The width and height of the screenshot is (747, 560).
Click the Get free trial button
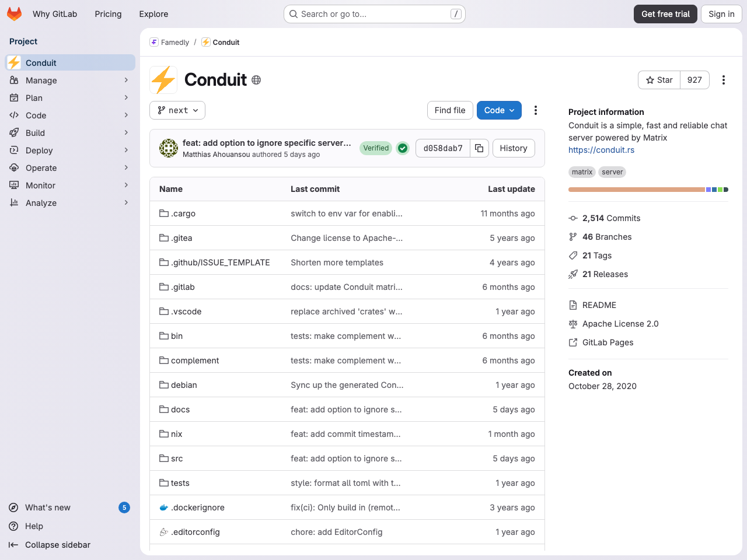[x=665, y=13]
